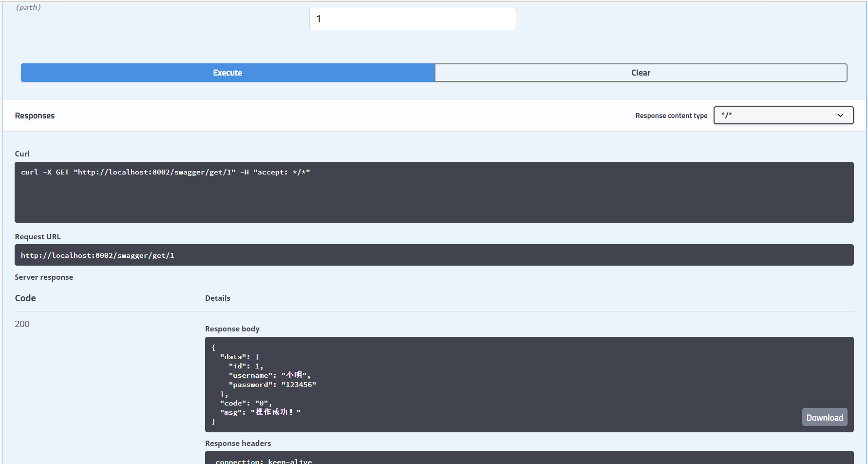The width and height of the screenshot is (868, 464).
Task: Click the (path) parameter label
Action: [x=28, y=7]
